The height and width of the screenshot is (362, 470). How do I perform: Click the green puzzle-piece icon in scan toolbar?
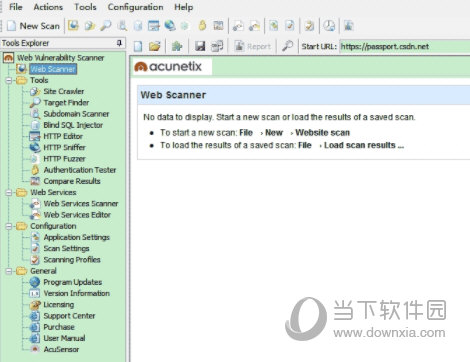[177, 46]
